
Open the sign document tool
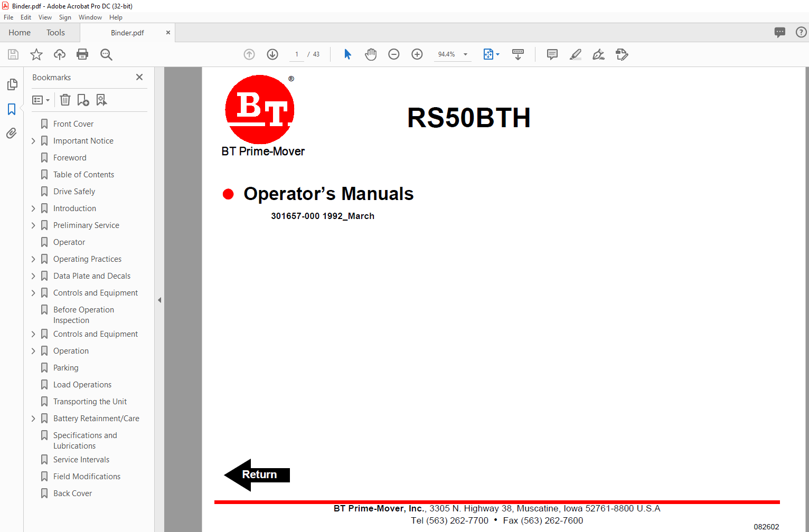[x=598, y=54]
